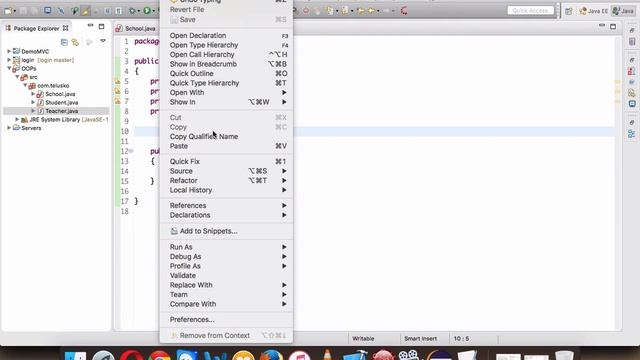Screen dimensions: 640x360
Task: Toggle Link with Editor icon in Package Explorer
Action: tap(75, 42)
